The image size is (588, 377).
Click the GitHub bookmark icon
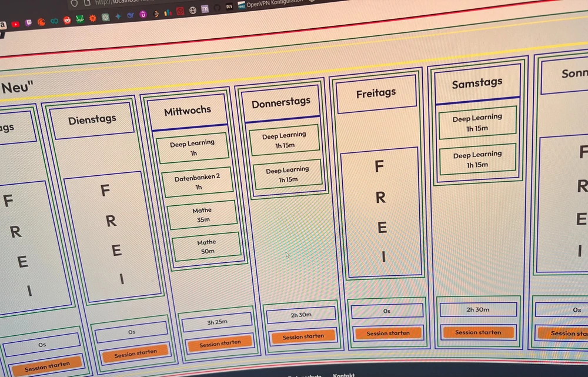[217, 8]
